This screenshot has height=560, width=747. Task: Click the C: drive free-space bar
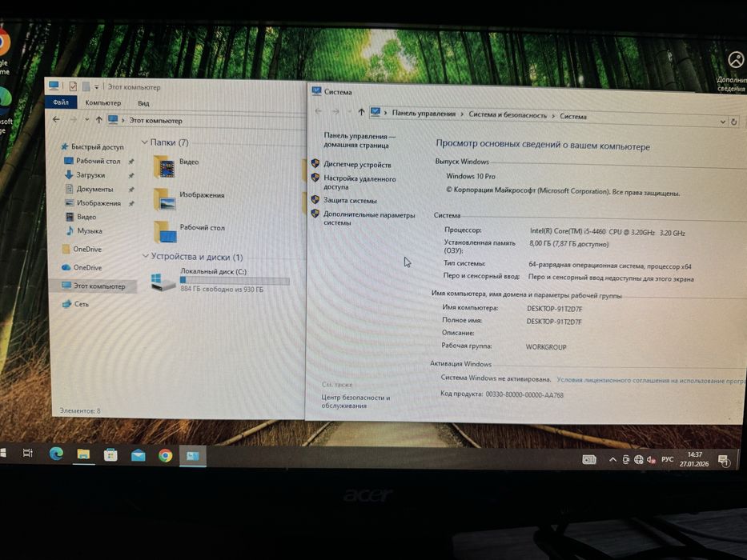point(235,281)
